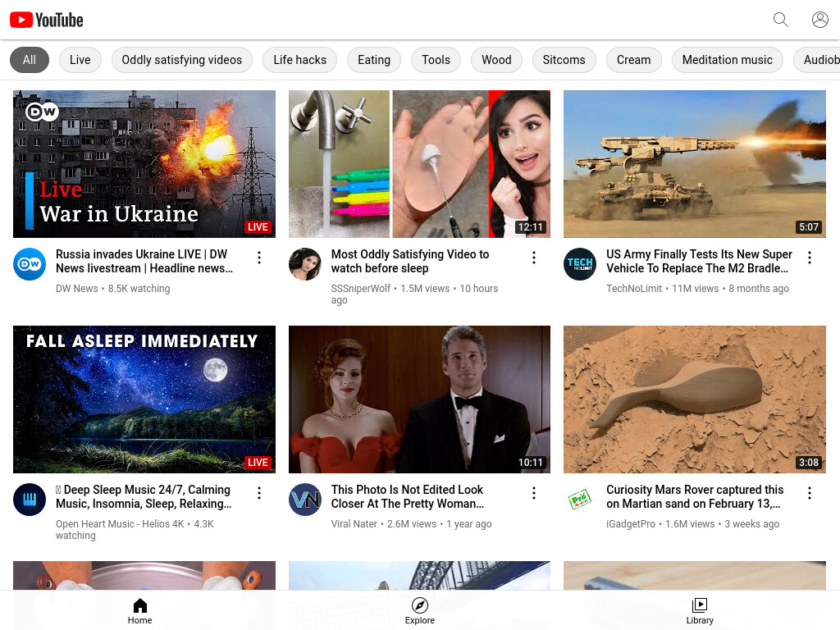This screenshot has height=630, width=840.
Task: Play the army tank video thumbnail
Action: [694, 164]
